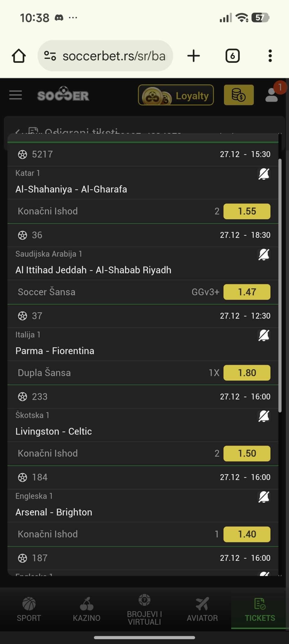Open the user profile icon
This screenshot has height=644, width=289.
pyautogui.click(x=272, y=95)
